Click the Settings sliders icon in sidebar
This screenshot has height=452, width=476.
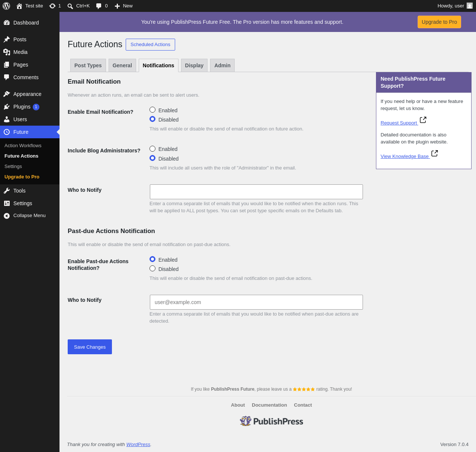(7, 203)
